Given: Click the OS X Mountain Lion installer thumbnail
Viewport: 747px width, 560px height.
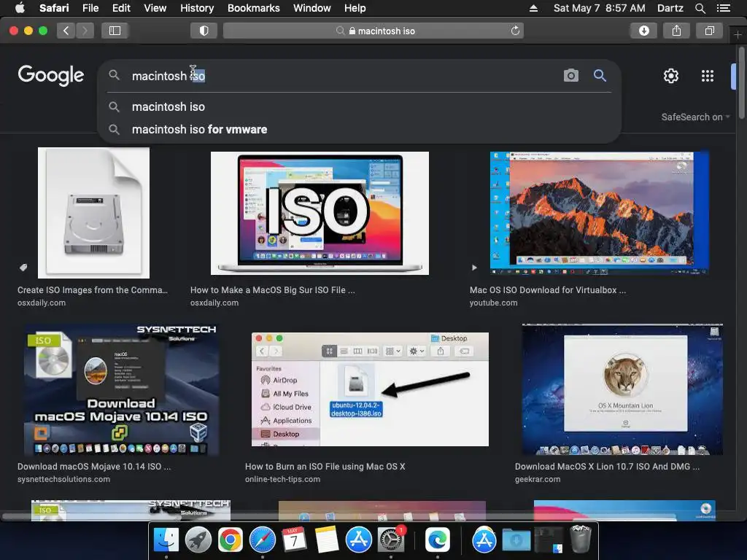Looking at the screenshot, I should (x=623, y=389).
